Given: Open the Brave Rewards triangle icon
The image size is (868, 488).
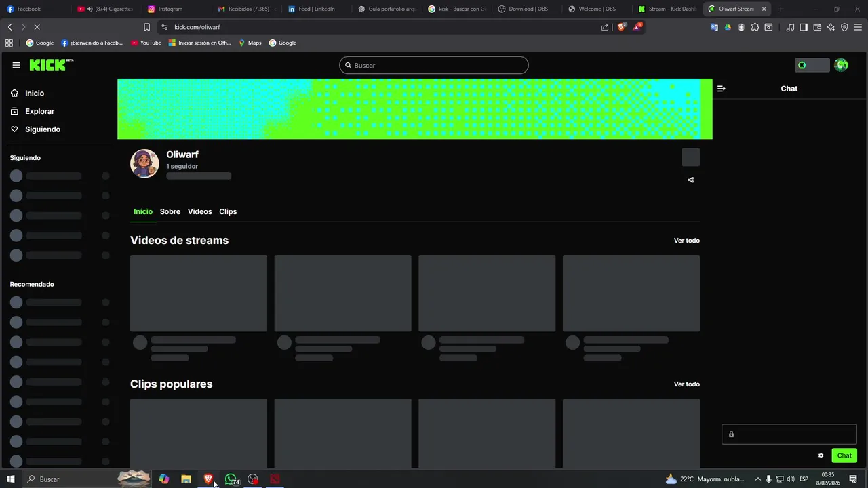Looking at the screenshot, I should click(637, 27).
